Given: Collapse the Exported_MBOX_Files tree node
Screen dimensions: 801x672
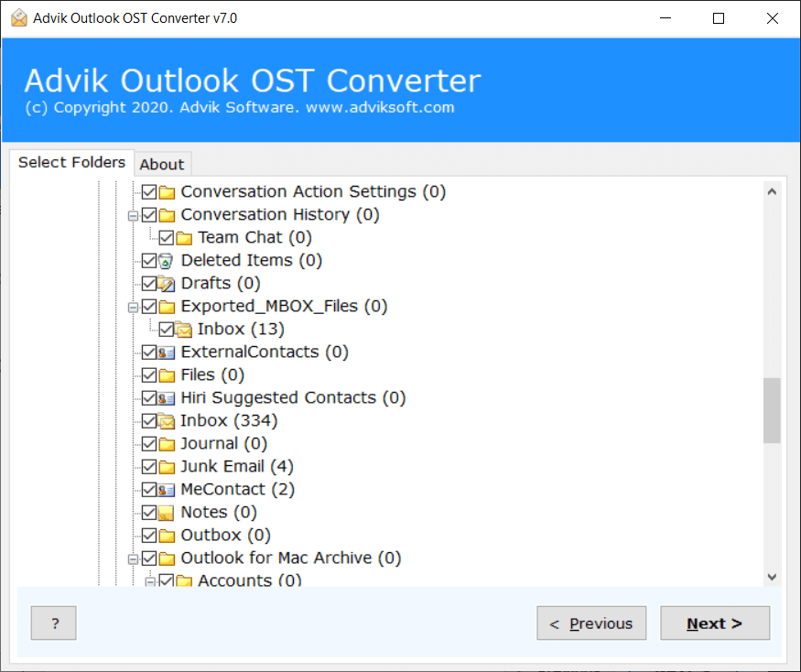Looking at the screenshot, I should (133, 308).
